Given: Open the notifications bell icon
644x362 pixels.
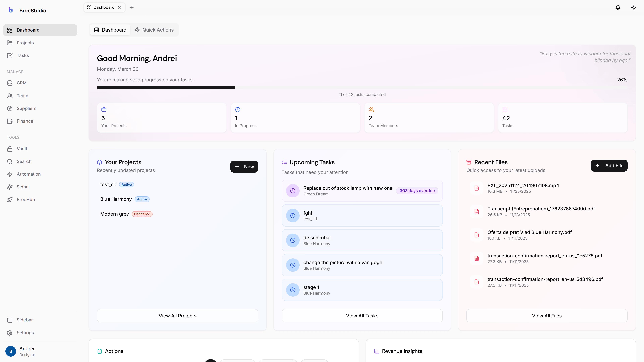Looking at the screenshot, I should [618, 8].
